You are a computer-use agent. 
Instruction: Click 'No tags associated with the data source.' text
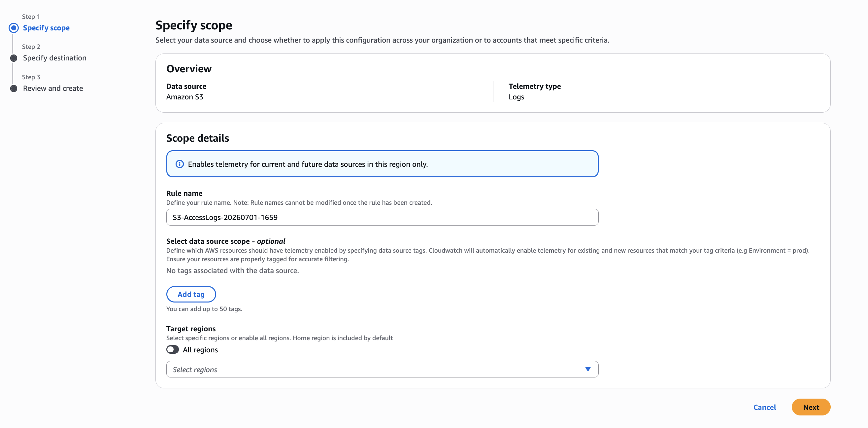click(x=232, y=271)
